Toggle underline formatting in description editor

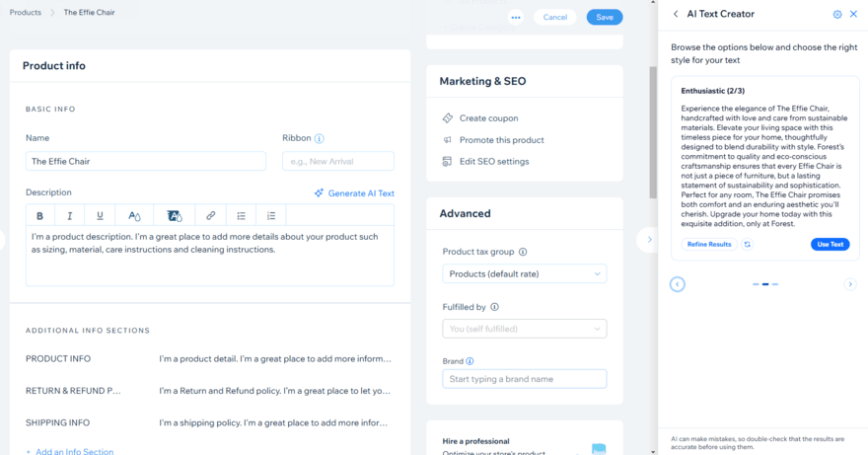click(x=100, y=215)
